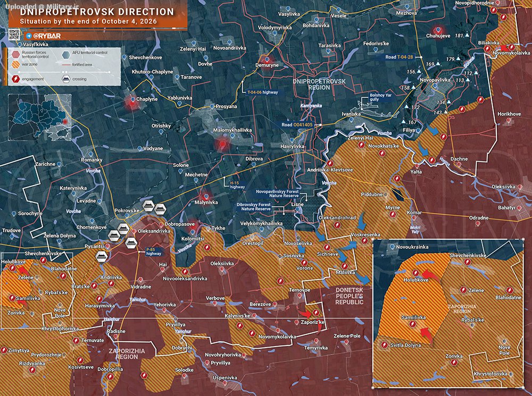Click the engagement marker beside Ternuvate

pos(76,340)
